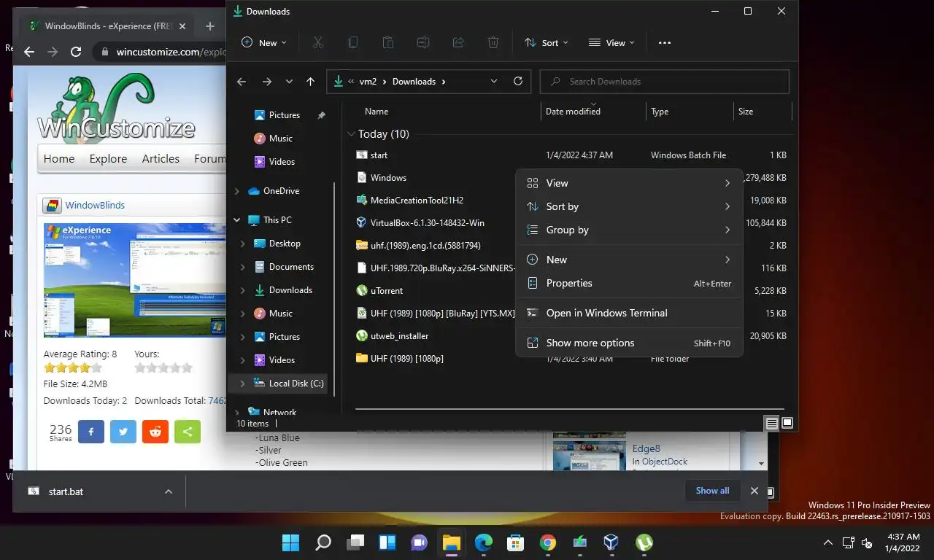
Task: Open the Windows Start button
Action: tap(290, 542)
